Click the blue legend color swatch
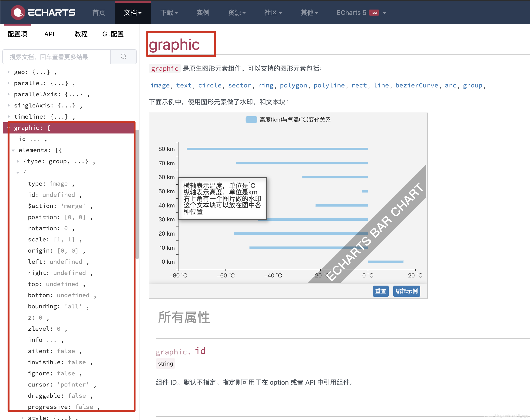 coord(251,119)
